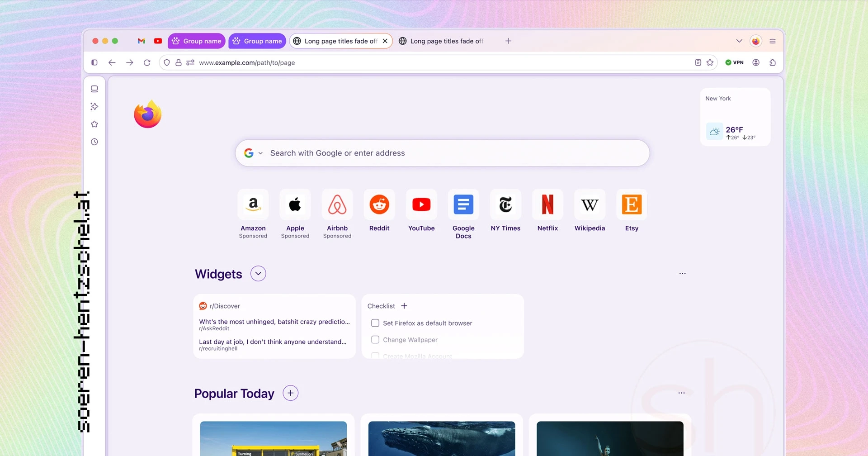Collapse the Widgets section
This screenshot has width=868, height=456.
[x=258, y=273]
